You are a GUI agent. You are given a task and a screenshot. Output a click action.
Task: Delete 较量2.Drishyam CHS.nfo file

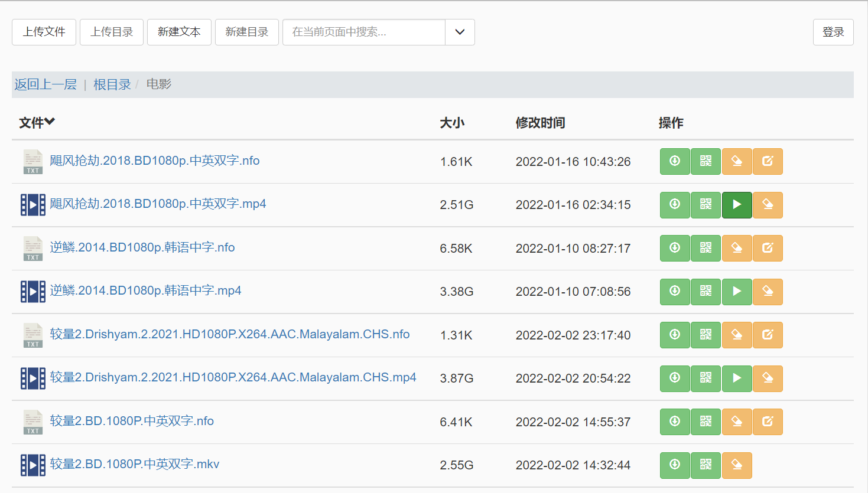click(x=737, y=335)
